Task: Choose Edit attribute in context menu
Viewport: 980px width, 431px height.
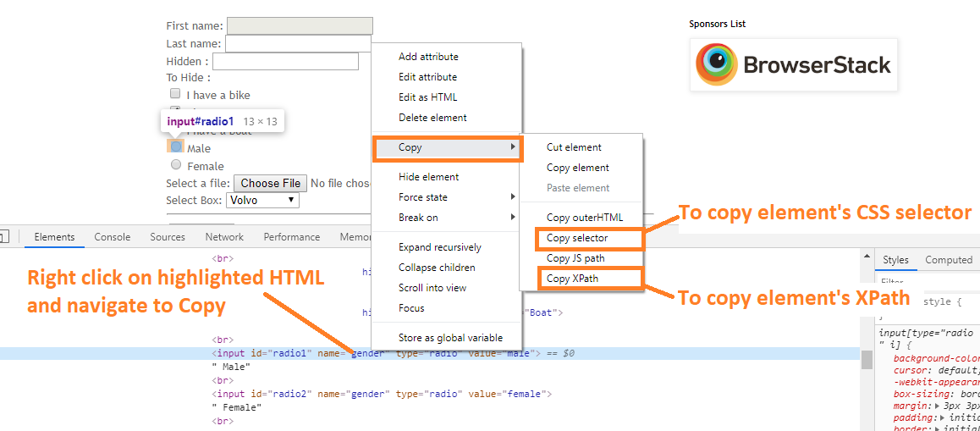Action: tap(446, 77)
